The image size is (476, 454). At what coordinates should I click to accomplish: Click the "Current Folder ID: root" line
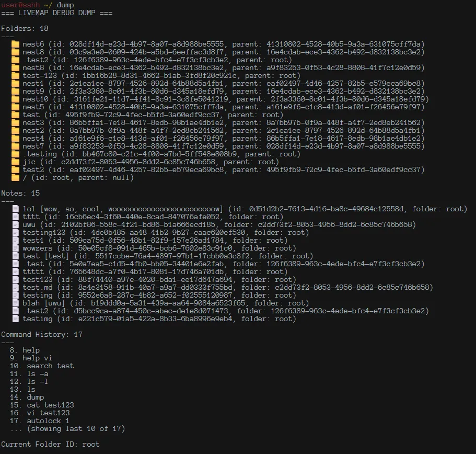point(50,444)
